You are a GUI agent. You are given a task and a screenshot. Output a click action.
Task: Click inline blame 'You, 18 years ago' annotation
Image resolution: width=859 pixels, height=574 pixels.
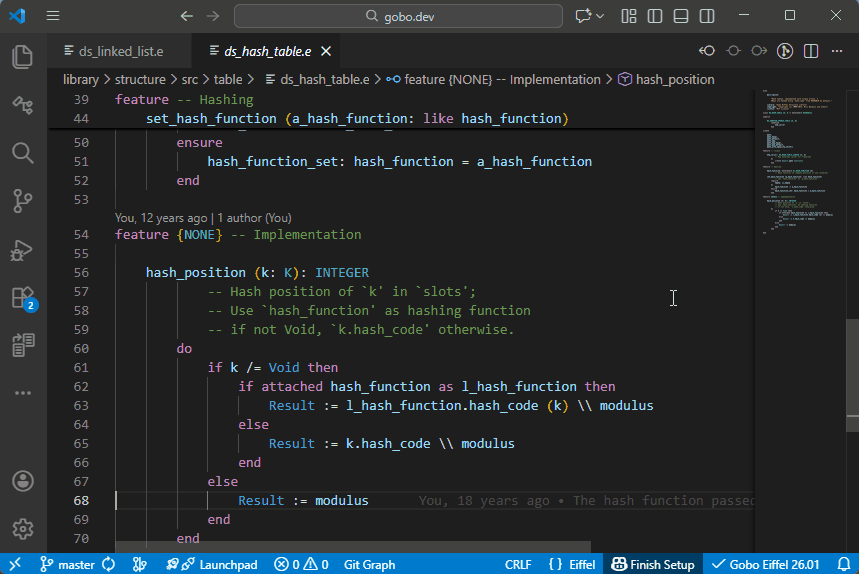586,501
